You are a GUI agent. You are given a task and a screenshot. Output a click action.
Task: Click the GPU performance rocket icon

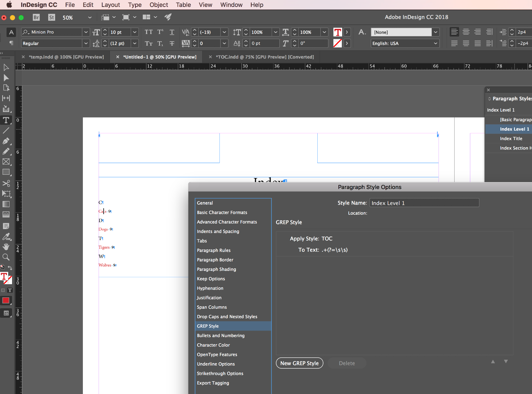click(168, 17)
